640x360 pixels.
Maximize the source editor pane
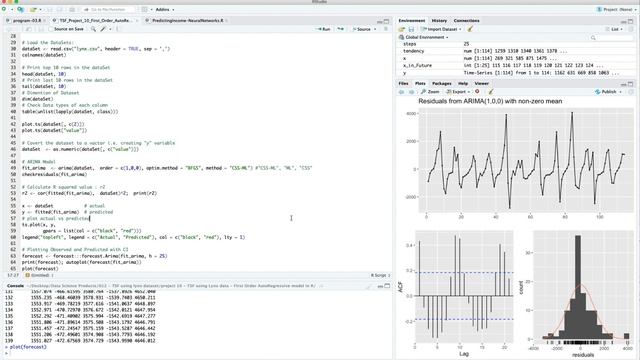pos(386,21)
